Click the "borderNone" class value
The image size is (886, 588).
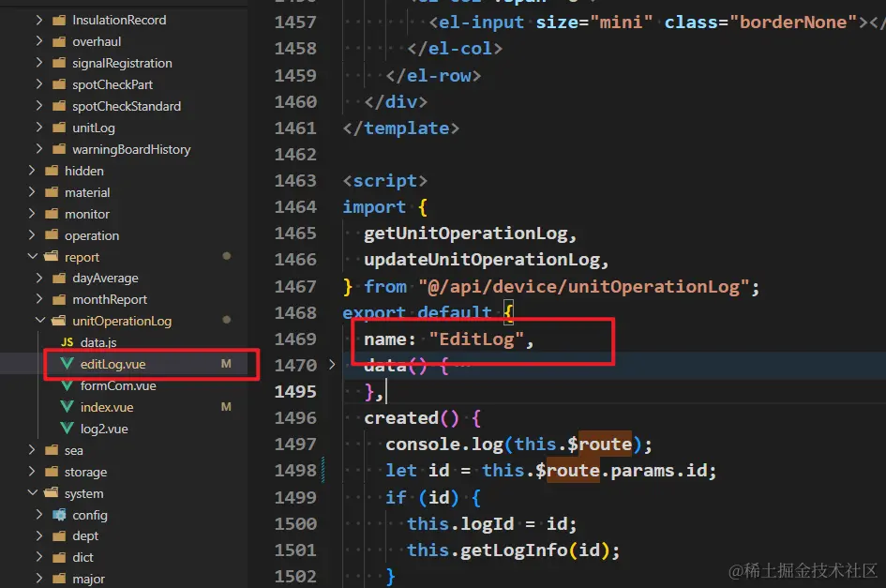[x=793, y=23]
